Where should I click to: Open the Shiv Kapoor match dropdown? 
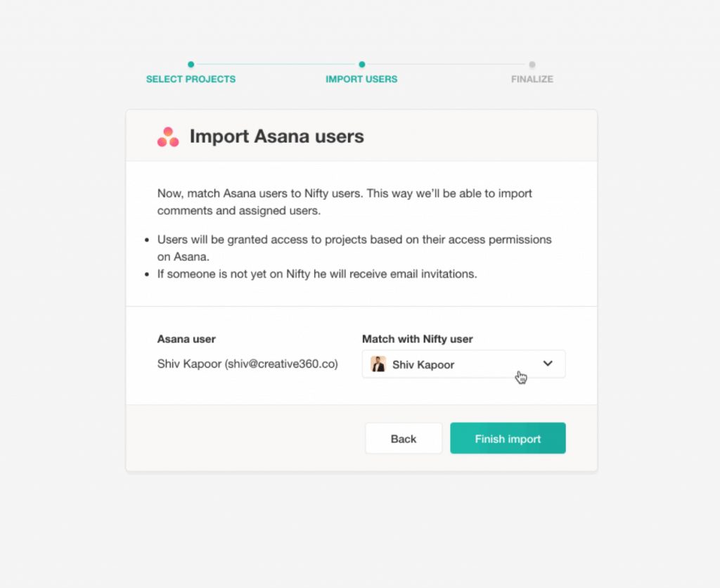pos(463,364)
